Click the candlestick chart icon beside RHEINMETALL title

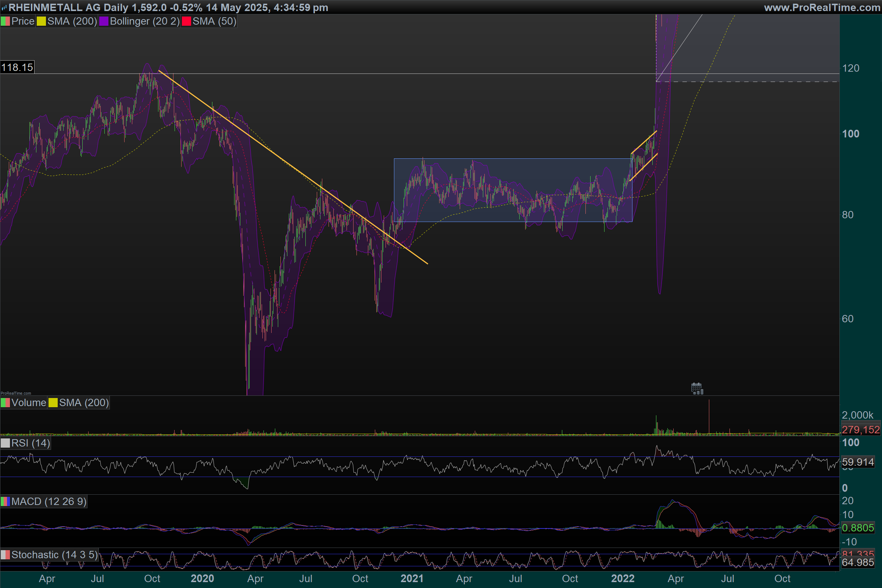coord(4,8)
